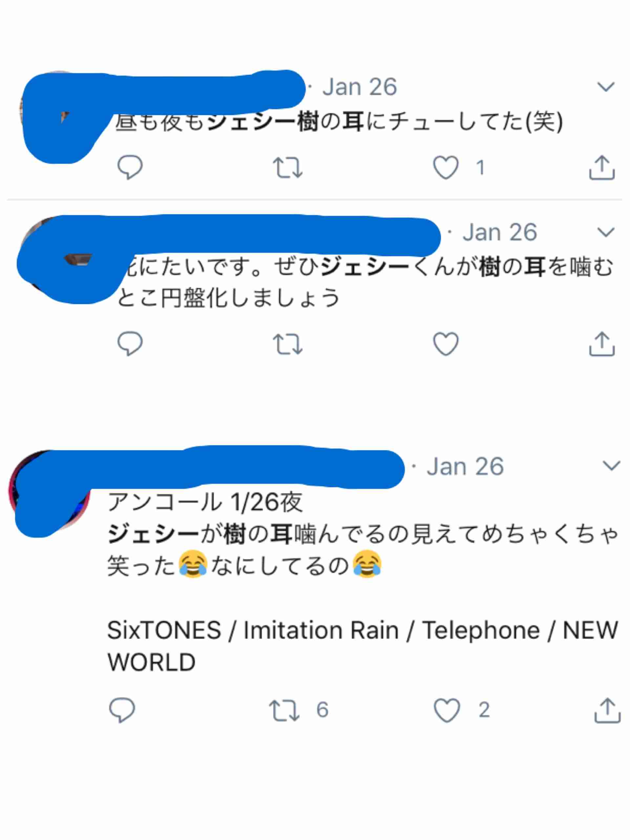
Task: Open the first tweet's Jan 26 timestamp
Action: [x=360, y=87]
